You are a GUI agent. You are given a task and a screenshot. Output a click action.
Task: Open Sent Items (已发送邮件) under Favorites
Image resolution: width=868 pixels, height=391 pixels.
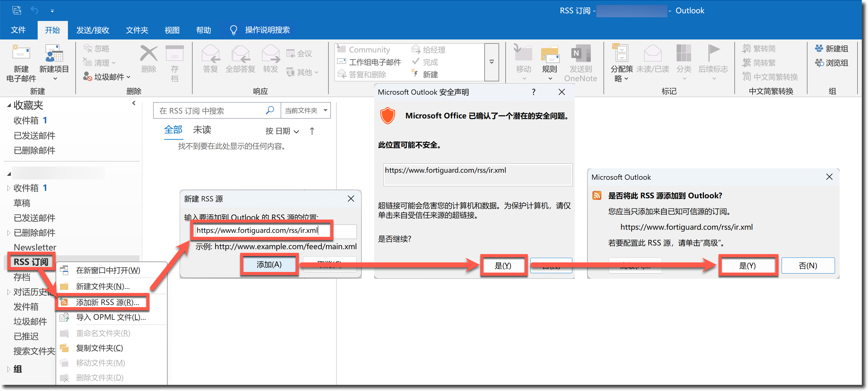click(34, 136)
